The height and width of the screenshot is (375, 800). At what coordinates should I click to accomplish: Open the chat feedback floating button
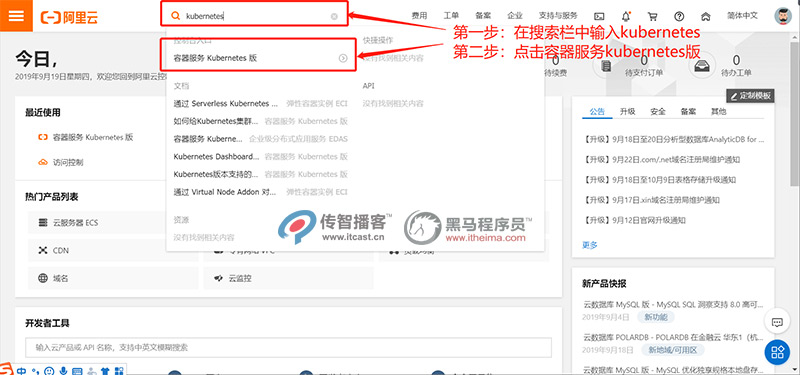(x=777, y=322)
